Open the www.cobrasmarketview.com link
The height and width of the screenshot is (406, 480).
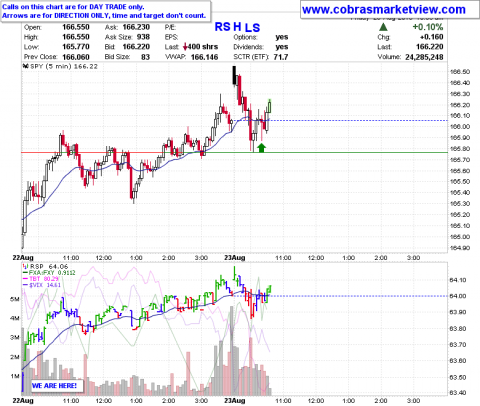[x=383, y=10]
